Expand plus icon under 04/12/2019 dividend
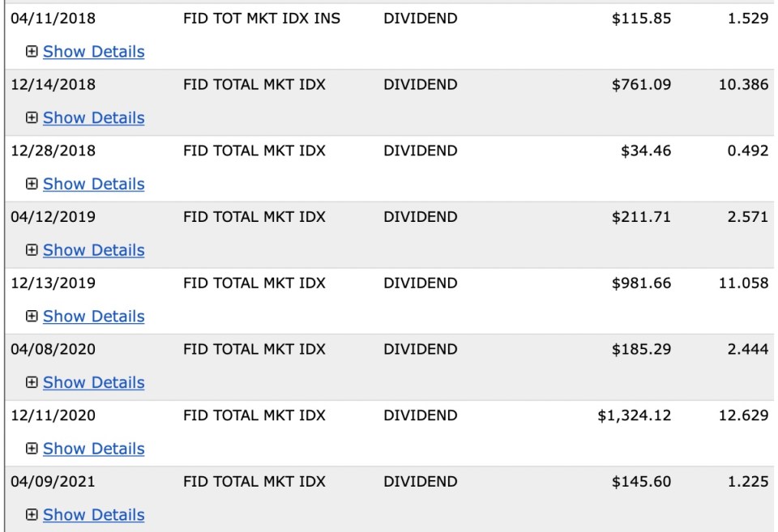778x532 pixels. (x=32, y=250)
